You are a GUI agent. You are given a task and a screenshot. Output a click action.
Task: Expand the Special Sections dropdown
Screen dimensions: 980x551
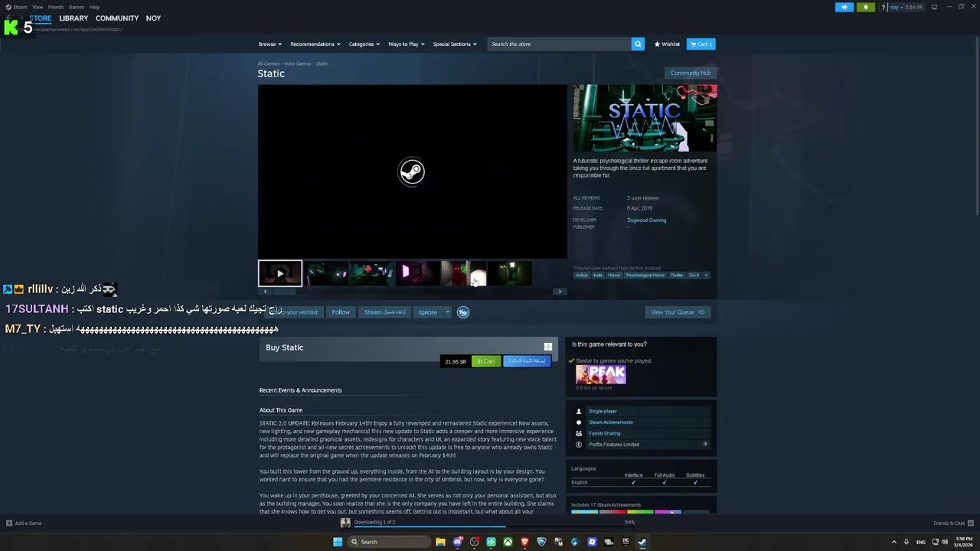pos(455,44)
